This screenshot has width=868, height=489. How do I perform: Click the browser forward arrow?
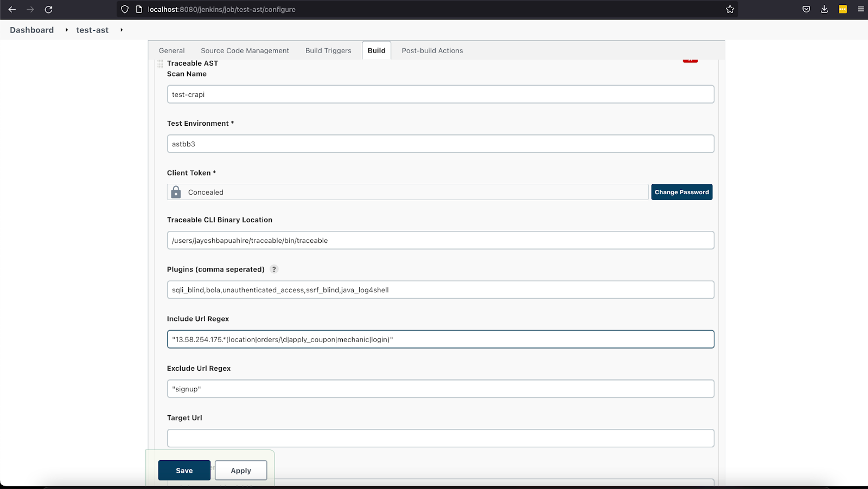(x=30, y=9)
